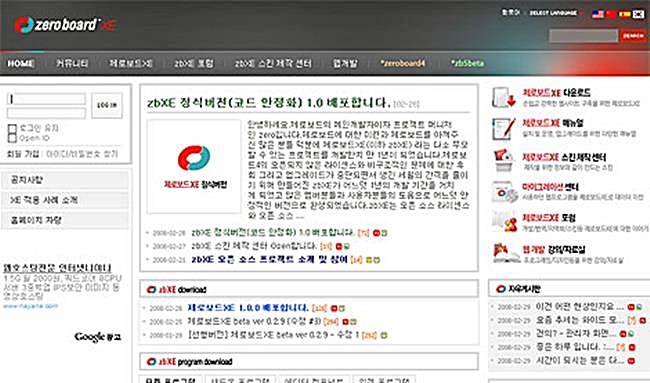The height and width of the screenshot is (383, 650).
Task: Open the 홈페이지 자랑 sidebar menu
Action: [x=65, y=220]
